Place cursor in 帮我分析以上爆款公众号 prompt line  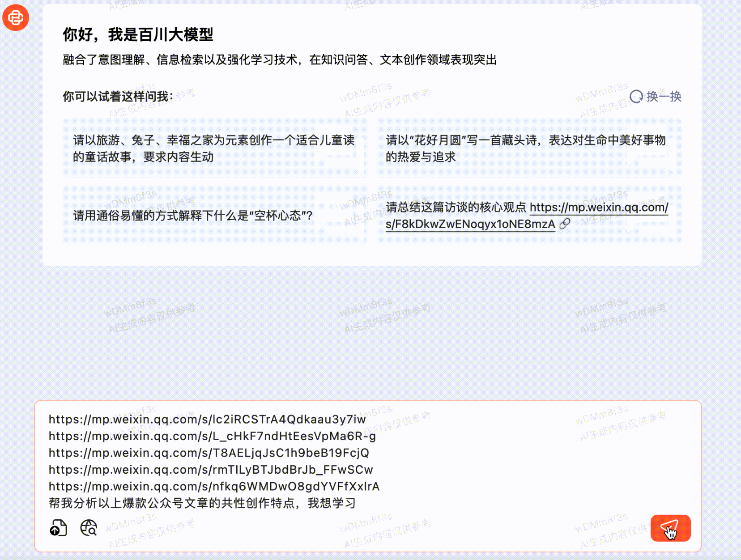(201, 503)
